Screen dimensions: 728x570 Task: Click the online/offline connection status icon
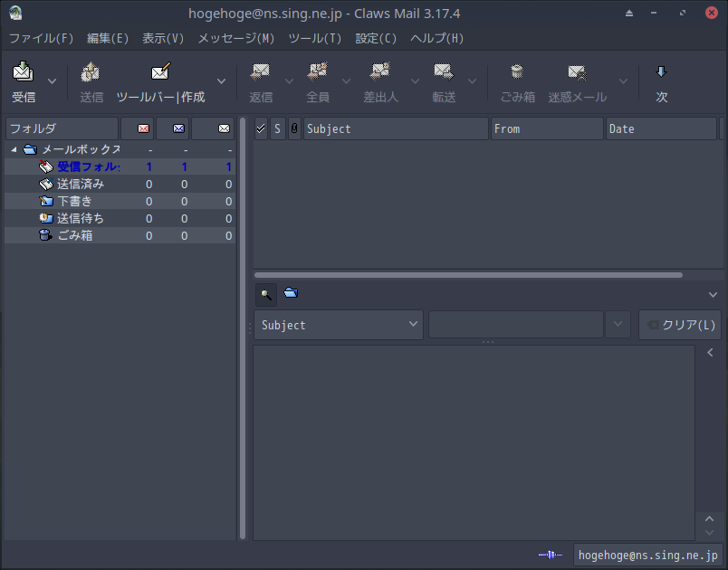[551, 555]
